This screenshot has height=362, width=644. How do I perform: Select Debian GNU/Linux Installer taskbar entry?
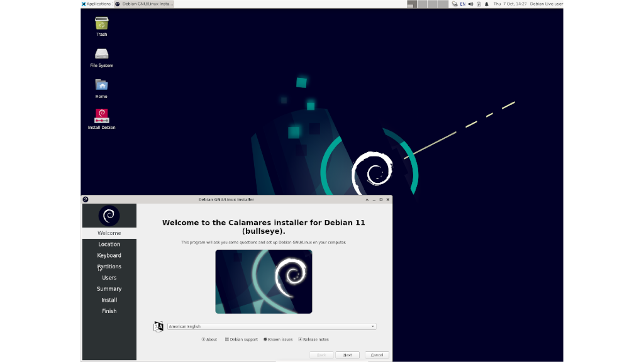tap(144, 4)
